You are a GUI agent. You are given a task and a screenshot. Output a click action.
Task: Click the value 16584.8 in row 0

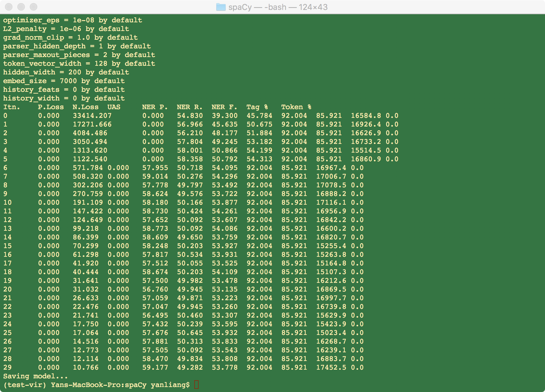366,116
